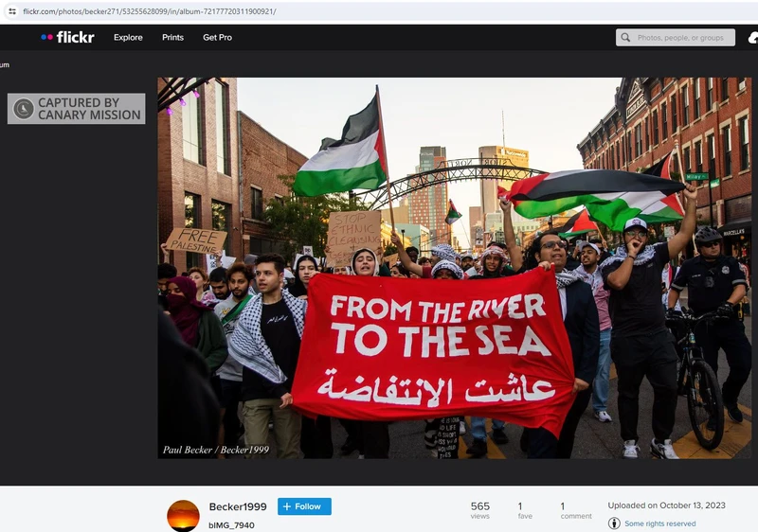Open the Explore menu
The height and width of the screenshot is (532, 758).
(x=128, y=38)
